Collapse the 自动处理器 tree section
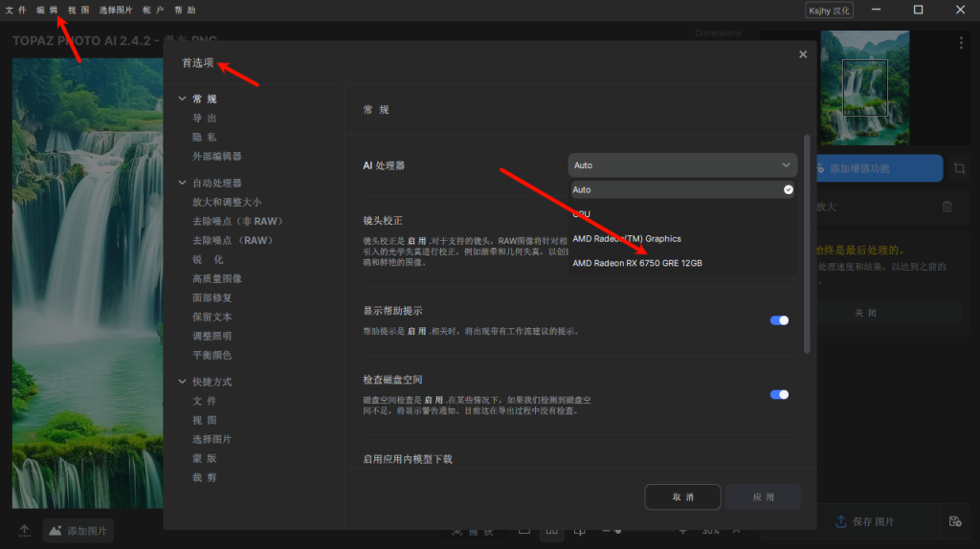Viewport: 980px width, 549px height. tap(181, 183)
